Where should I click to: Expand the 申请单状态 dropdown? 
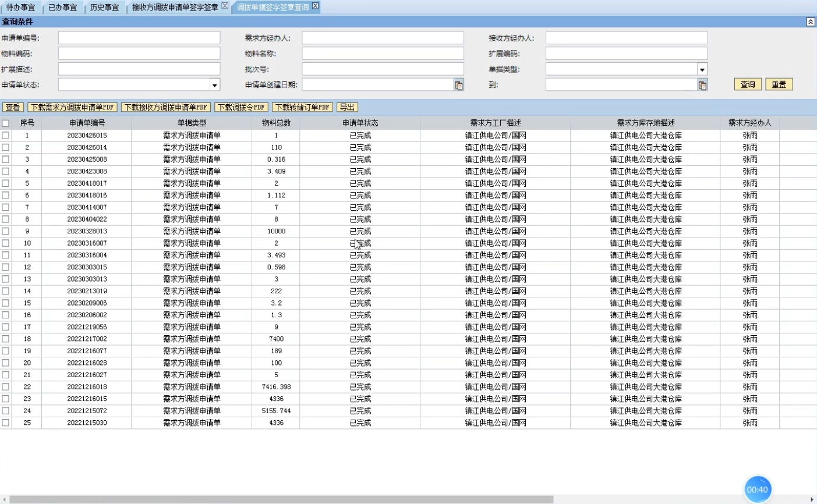pyautogui.click(x=214, y=85)
